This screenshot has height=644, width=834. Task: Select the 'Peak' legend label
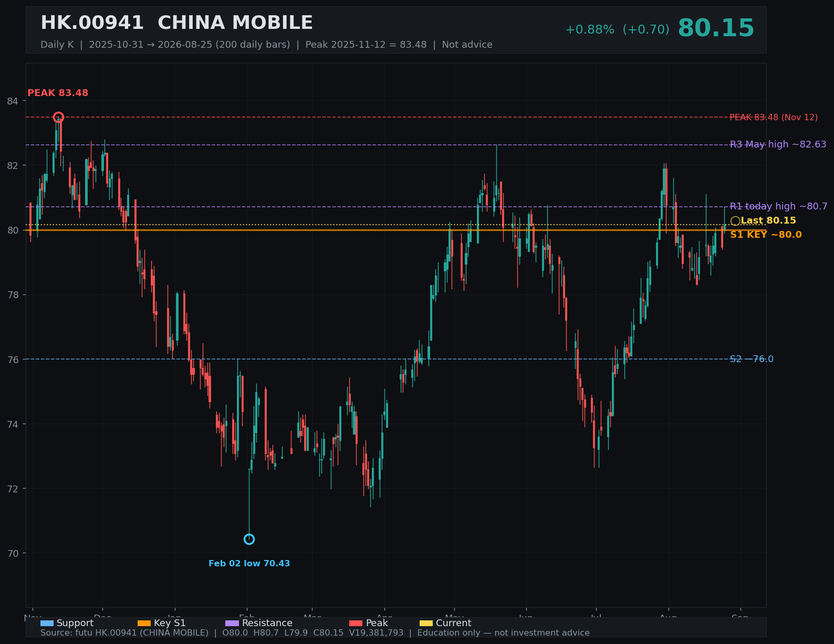pos(377,623)
